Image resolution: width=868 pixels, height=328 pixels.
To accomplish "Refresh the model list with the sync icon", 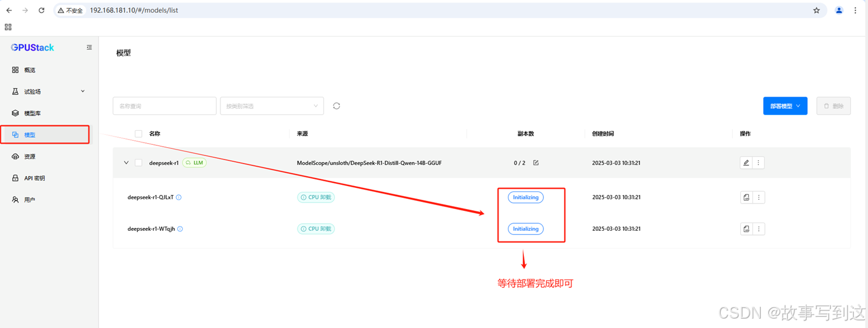I will click(x=336, y=106).
